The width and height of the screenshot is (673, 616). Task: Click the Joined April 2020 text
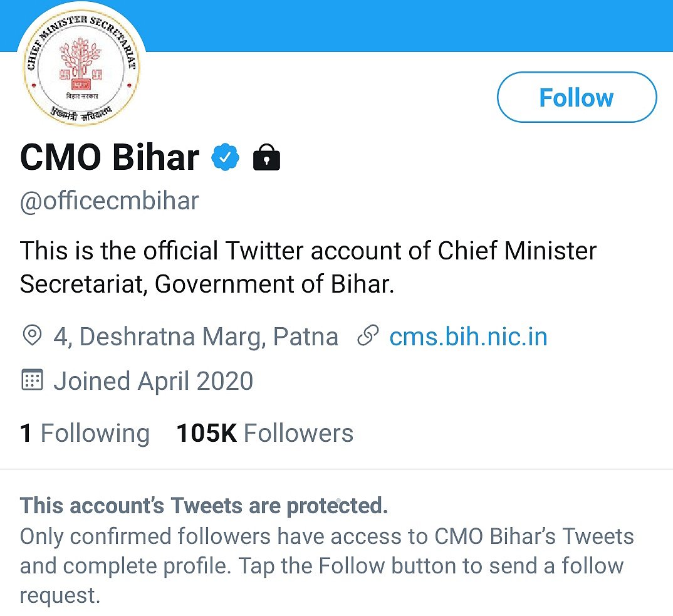153,381
